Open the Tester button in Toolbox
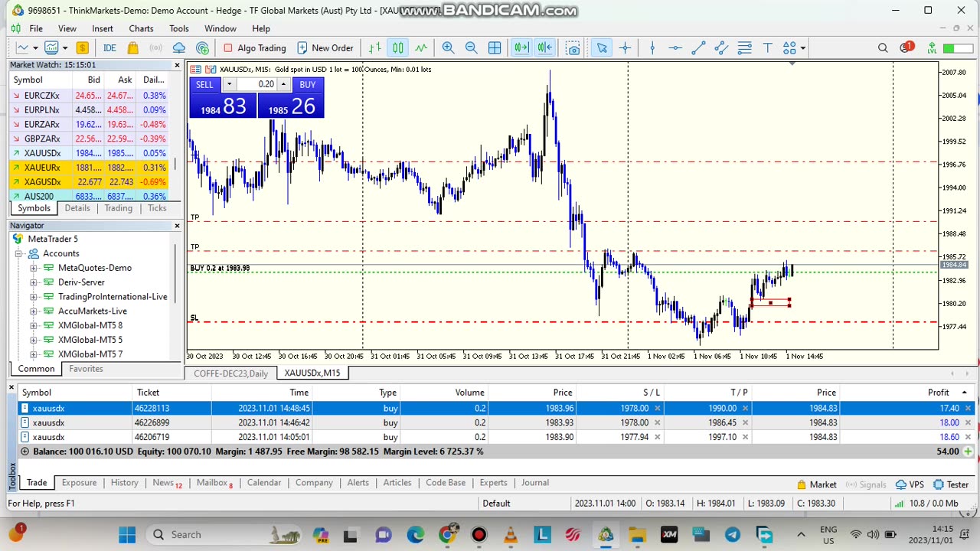Image resolution: width=980 pixels, height=551 pixels. tap(951, 484)
